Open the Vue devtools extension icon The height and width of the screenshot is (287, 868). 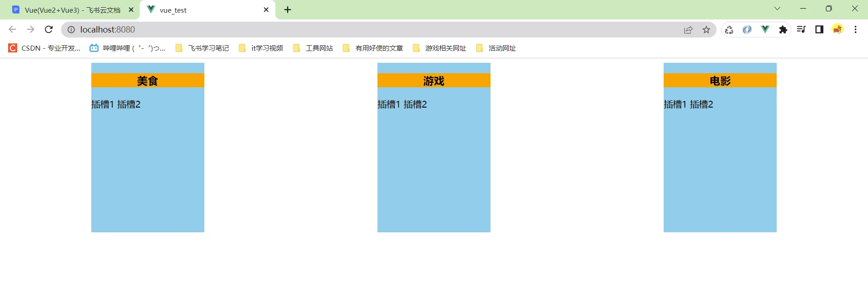point(765,30)
